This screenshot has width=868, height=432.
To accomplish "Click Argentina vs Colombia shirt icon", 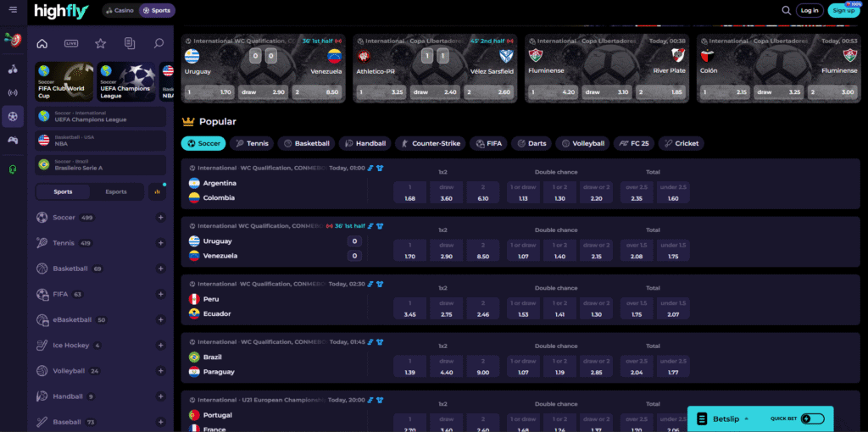I will pyautogui.click(x=380, y=169).
